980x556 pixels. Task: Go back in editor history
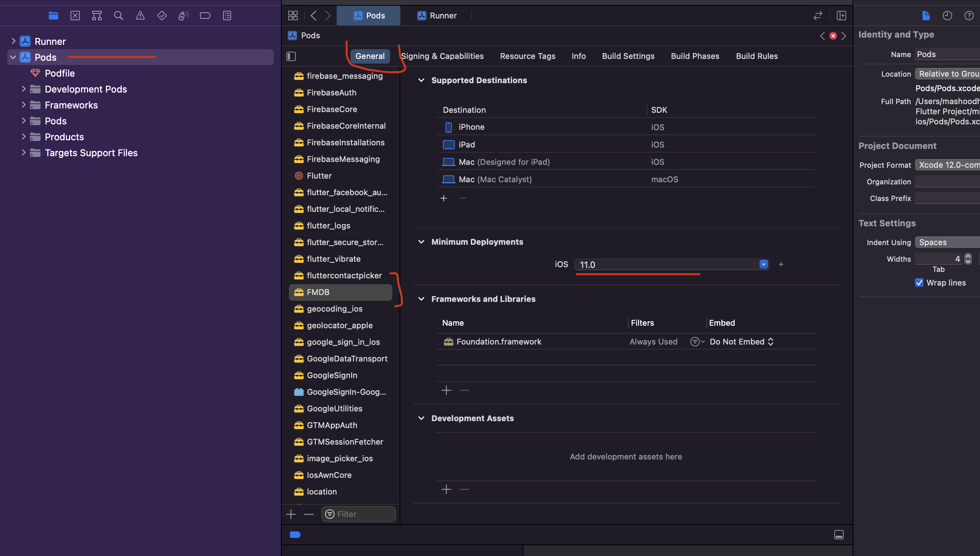click(314, 16)
